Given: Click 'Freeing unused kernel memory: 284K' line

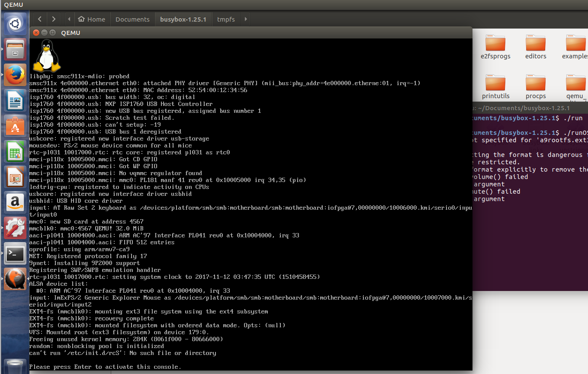Looking at the screenshot, I should 126,339.
